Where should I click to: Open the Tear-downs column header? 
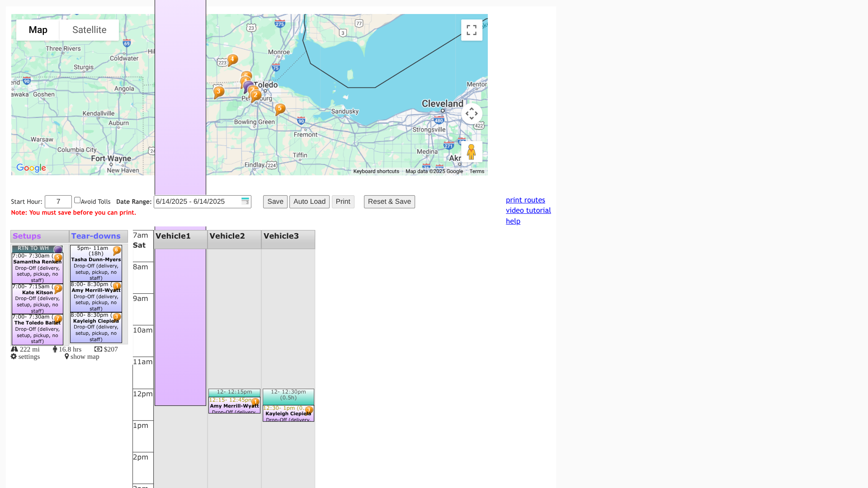coord(96,236)
